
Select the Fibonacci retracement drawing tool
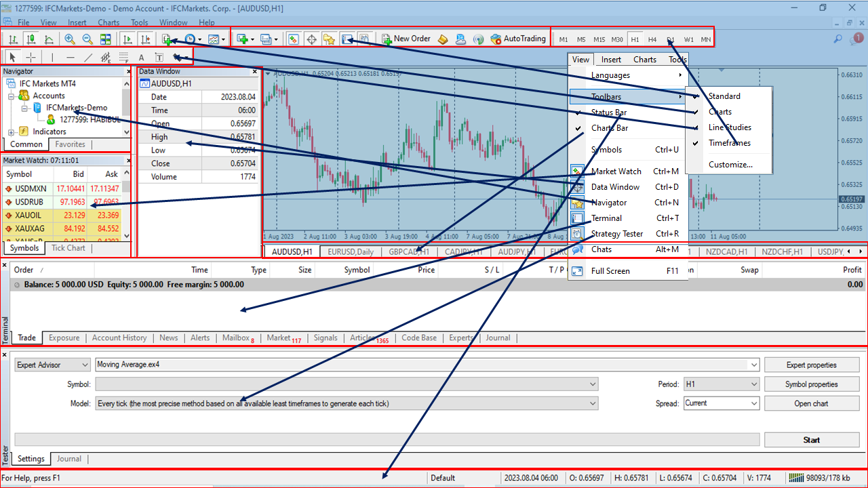point(123,58)
